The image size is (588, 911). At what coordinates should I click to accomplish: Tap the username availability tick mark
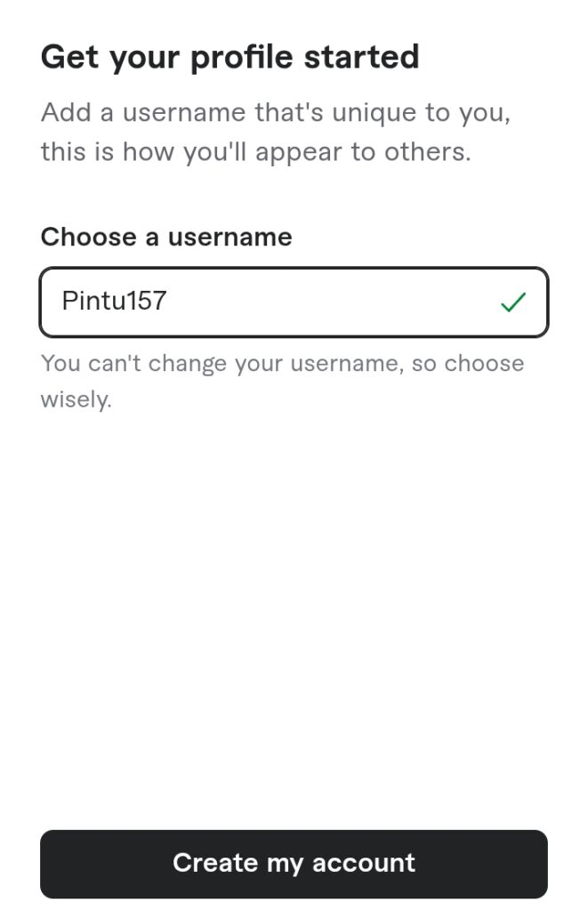(x=513, y=302)
